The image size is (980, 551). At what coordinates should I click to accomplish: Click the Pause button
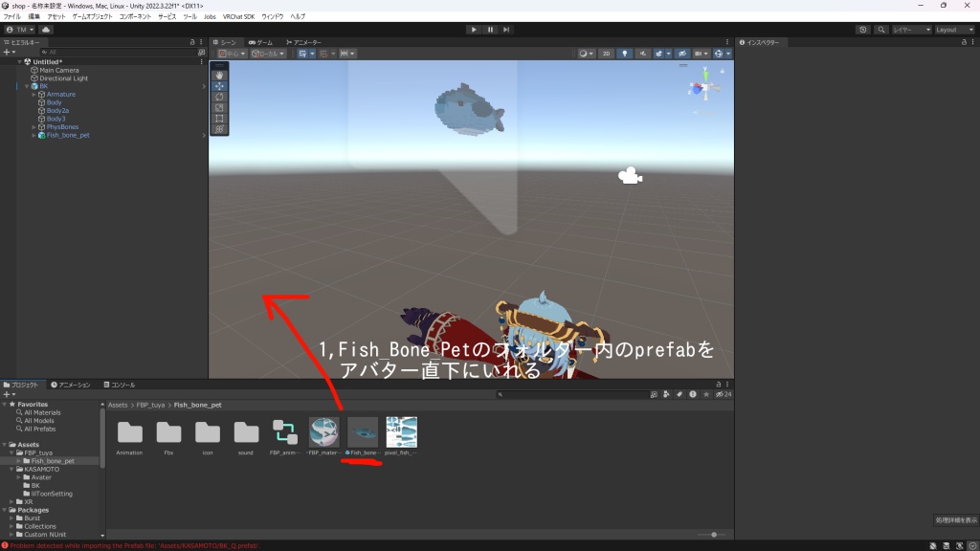click(490, 30)
